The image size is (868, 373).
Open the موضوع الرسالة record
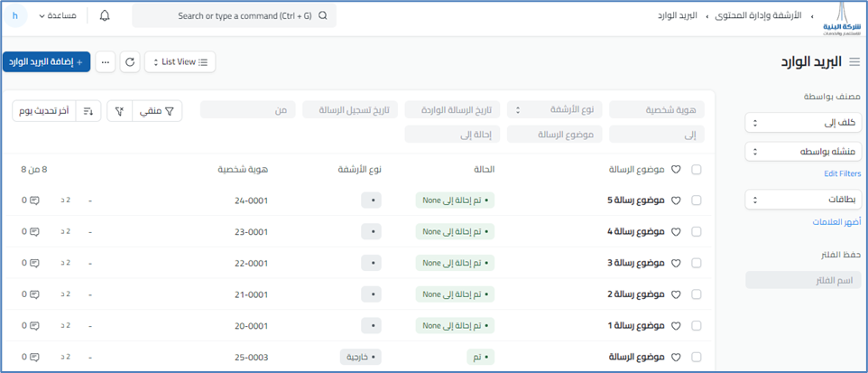(x=635, y=357)
